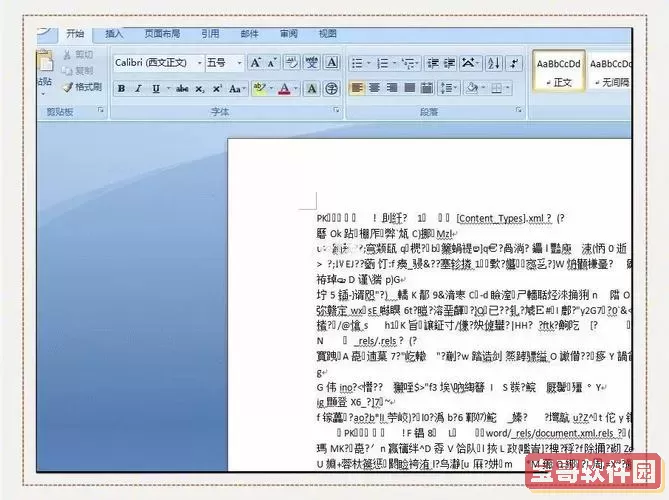The width and height of the screenshot is (669, 500).
Task: Select Distributed alignment
Action: pos(427,88)
